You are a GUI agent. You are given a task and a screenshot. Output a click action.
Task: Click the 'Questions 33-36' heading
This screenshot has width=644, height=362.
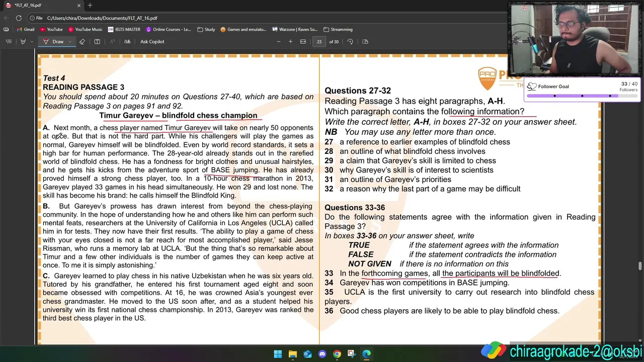coord(355,208)
